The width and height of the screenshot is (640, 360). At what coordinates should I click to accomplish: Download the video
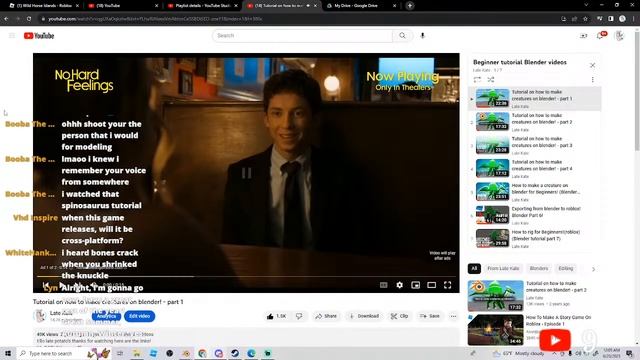tap(364, 316)
